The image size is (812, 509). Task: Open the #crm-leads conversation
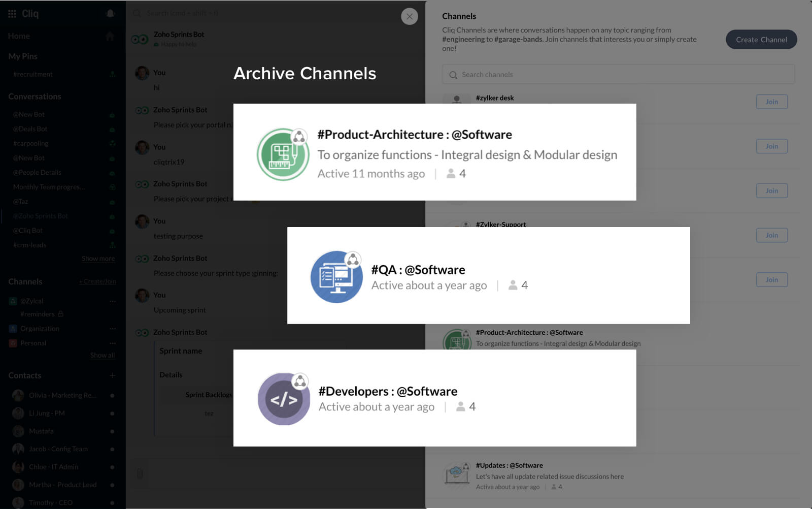29,245
